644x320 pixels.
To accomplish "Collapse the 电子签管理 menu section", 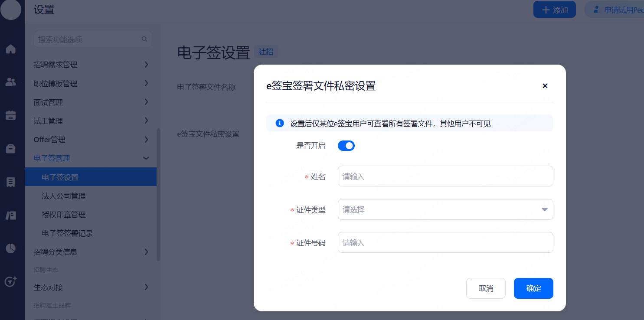I will point(146,158).
